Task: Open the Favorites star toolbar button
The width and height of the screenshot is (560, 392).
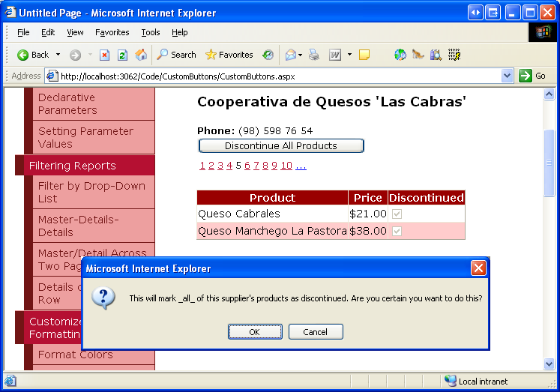Action: tap(229, 55)
